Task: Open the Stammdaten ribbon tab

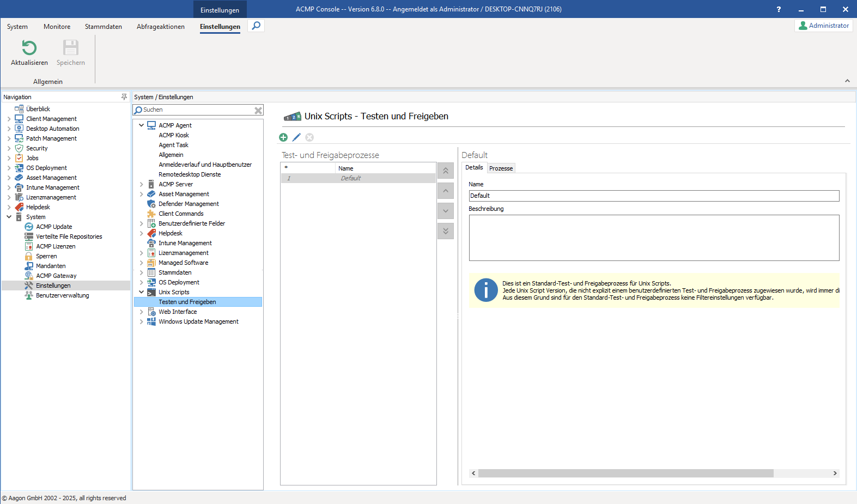Action: (103, 27)
